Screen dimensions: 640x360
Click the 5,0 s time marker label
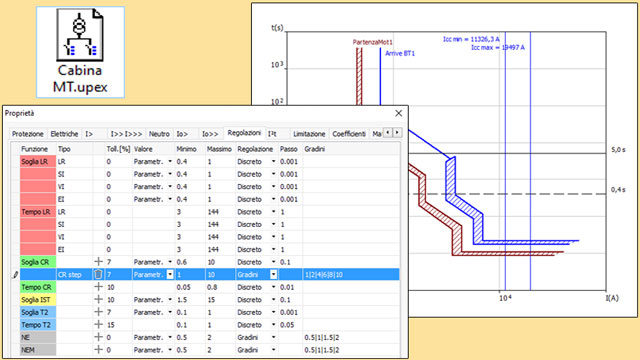point(618,150)
